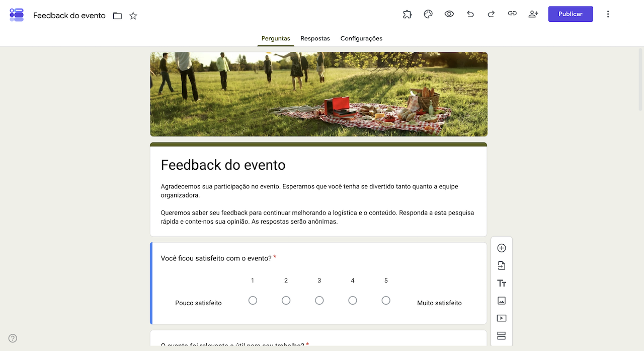Open the more options menu
This screenshot has height=351, width=644.
pyautogui.click(x=608, y=14)
